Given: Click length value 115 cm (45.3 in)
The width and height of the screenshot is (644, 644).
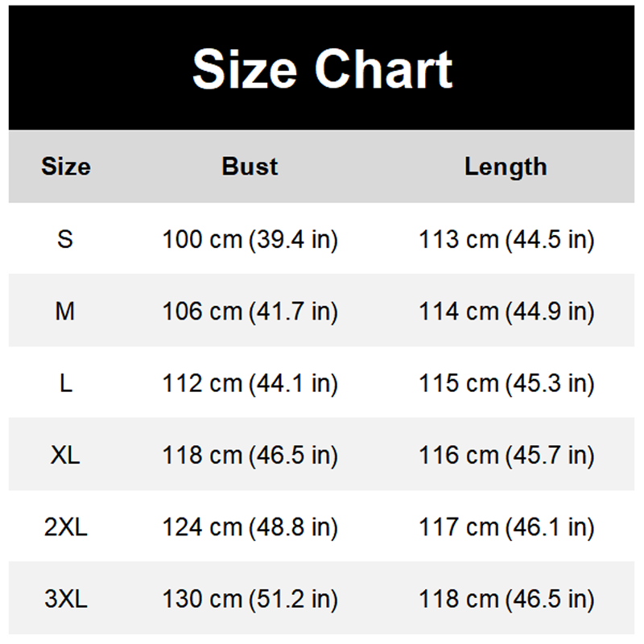Looking at the screenshot, I should (506, 384).
